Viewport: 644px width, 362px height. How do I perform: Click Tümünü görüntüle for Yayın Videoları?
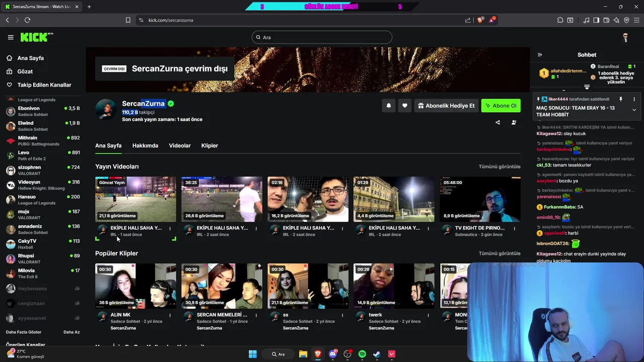500,166
